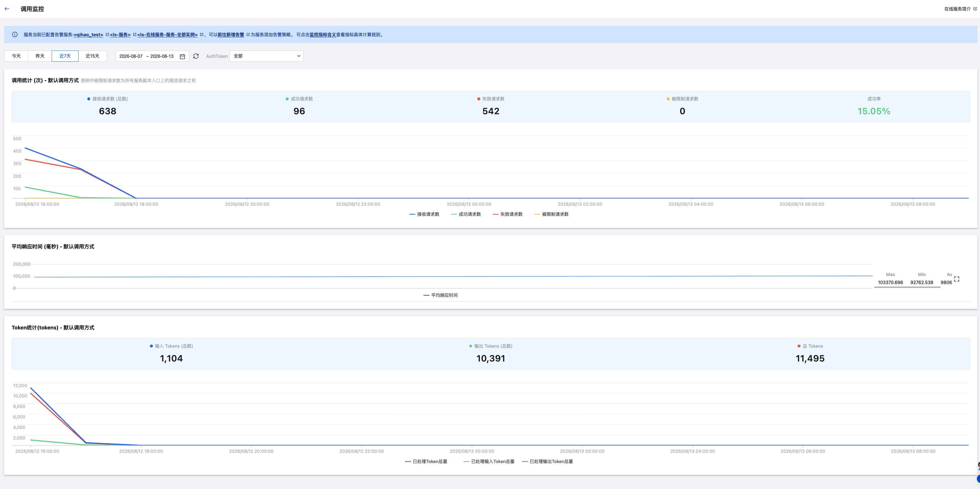This screenshot has width=980, height=489.
Task: Click the Max value 103370.696
Action: (891, 282)
